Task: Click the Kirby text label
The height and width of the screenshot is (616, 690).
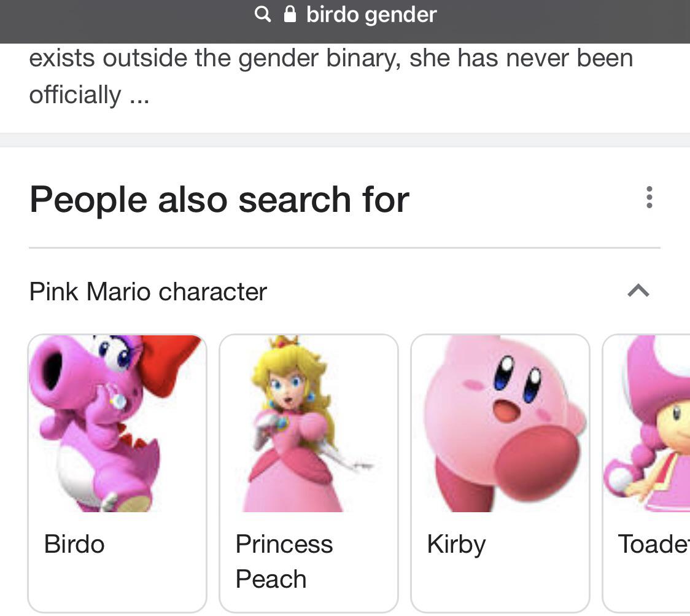Action: [455, 544]
